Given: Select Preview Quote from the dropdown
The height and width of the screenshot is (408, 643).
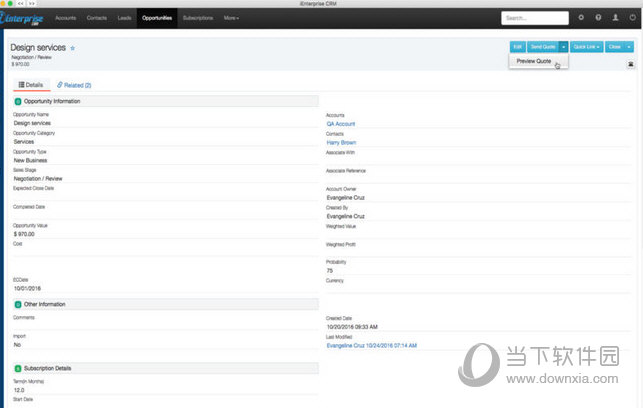Looking at the screenshot, I should 534,61.
